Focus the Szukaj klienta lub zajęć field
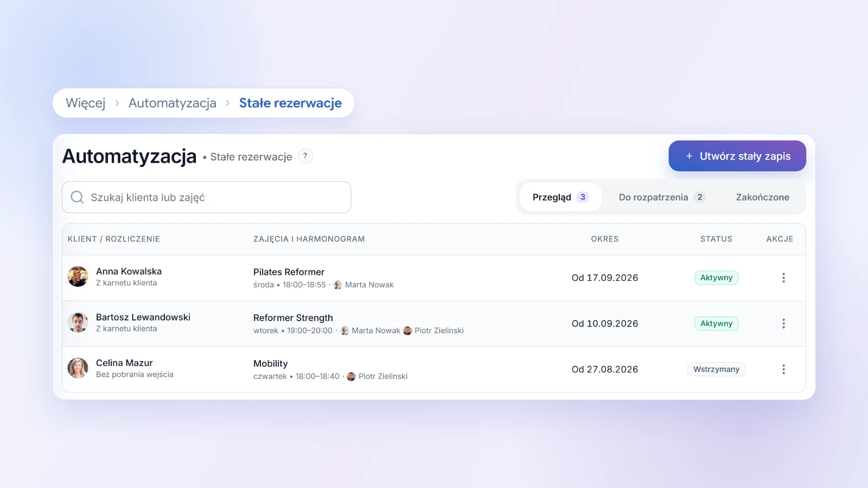 click(x=207, y=197)
